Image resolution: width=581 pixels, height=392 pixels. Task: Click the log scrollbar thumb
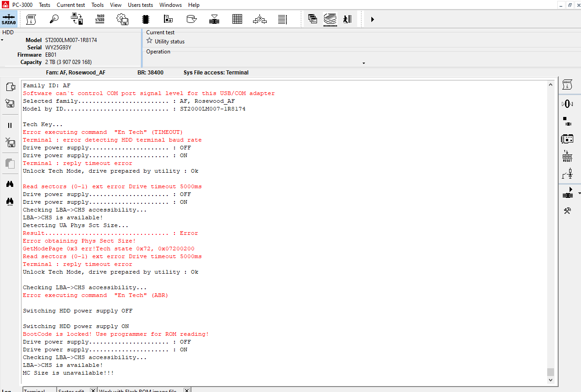550,372
